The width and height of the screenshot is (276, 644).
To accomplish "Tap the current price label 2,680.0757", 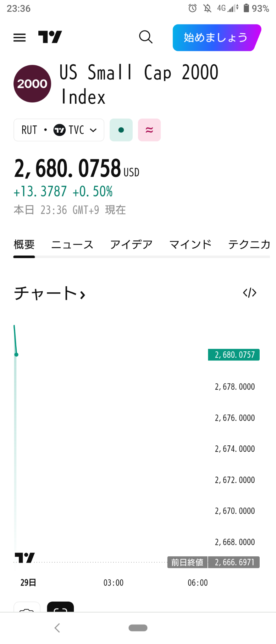I will [233, 355].
